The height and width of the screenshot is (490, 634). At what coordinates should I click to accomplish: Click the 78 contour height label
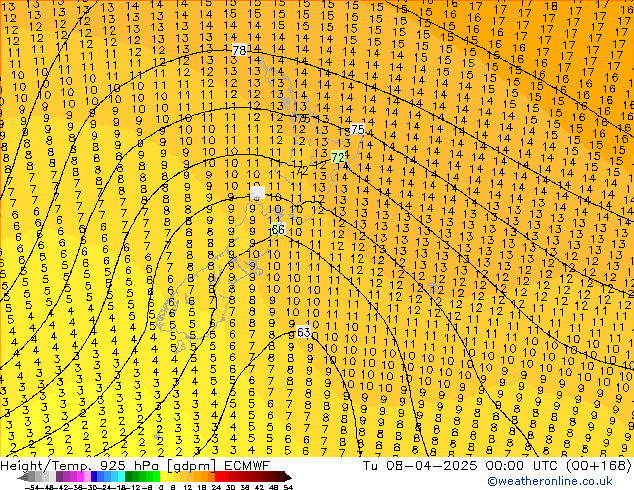click(x=239, y=50)
